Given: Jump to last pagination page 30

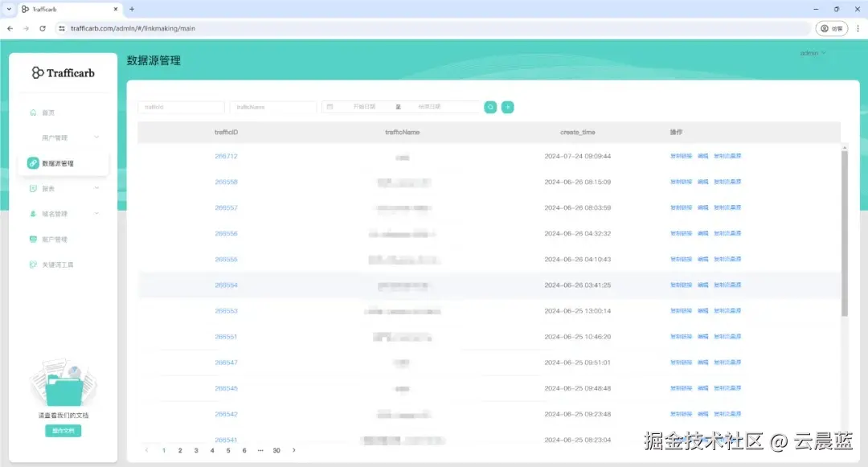Looking at the screenshot, I should 276,450.
